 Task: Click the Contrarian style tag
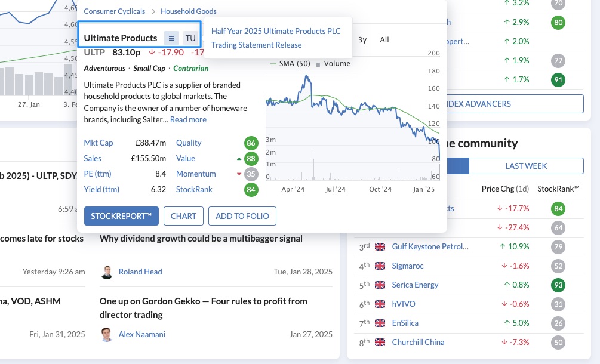[191, 69]
